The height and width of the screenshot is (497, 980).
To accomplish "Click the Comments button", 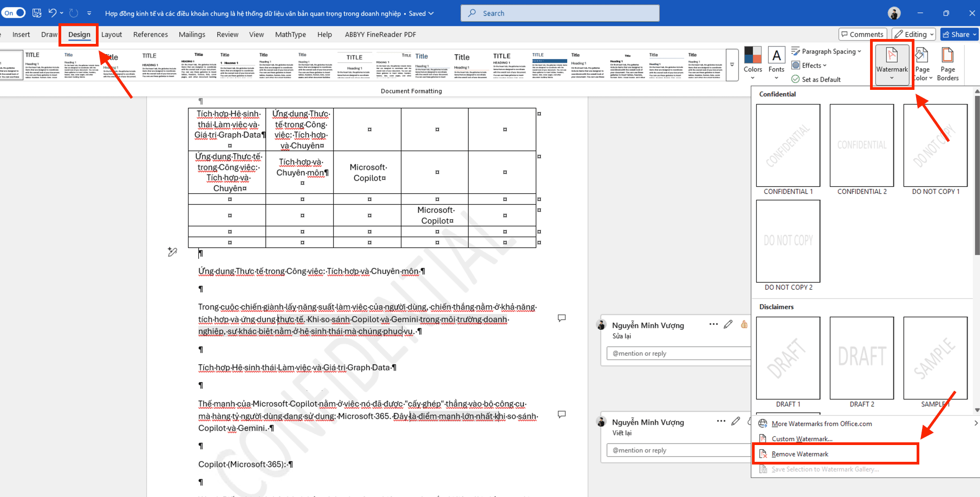I will (x=862, y=34).
